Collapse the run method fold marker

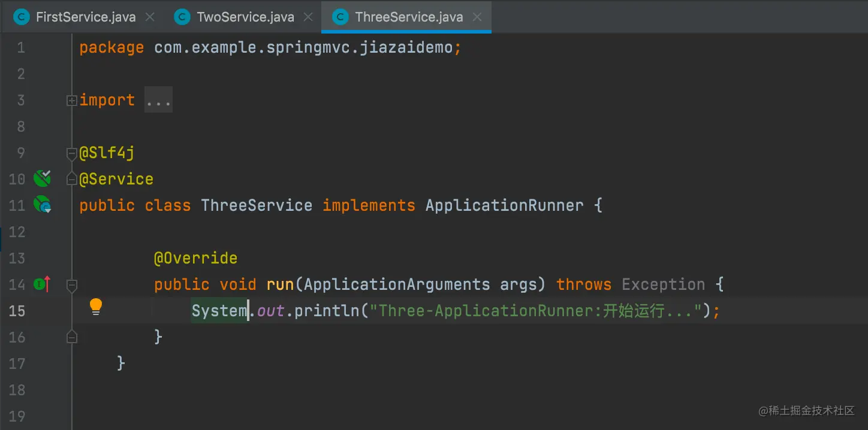pos(72,285)
